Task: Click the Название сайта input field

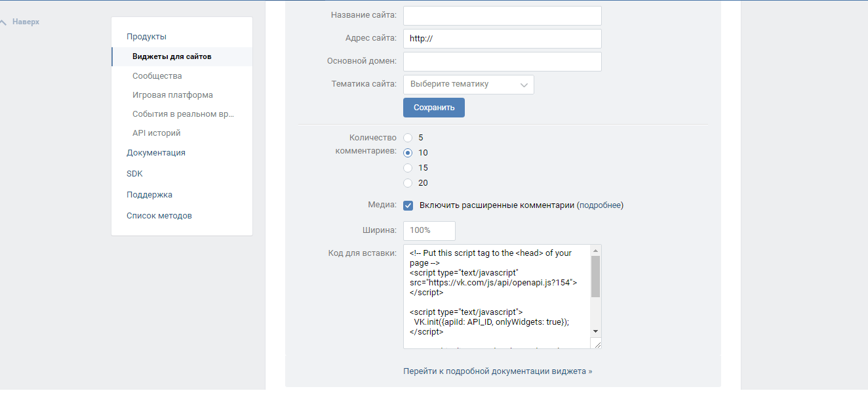Action: [502, 16]
